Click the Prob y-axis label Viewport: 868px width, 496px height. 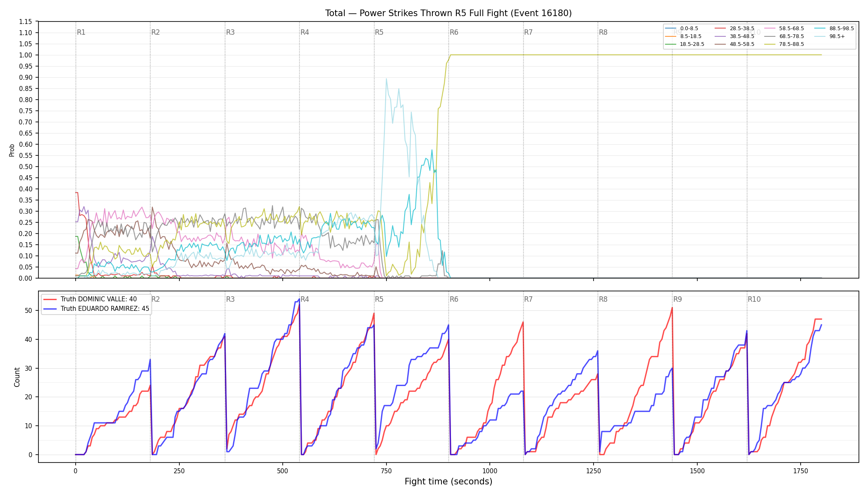[x=12, y=150]
